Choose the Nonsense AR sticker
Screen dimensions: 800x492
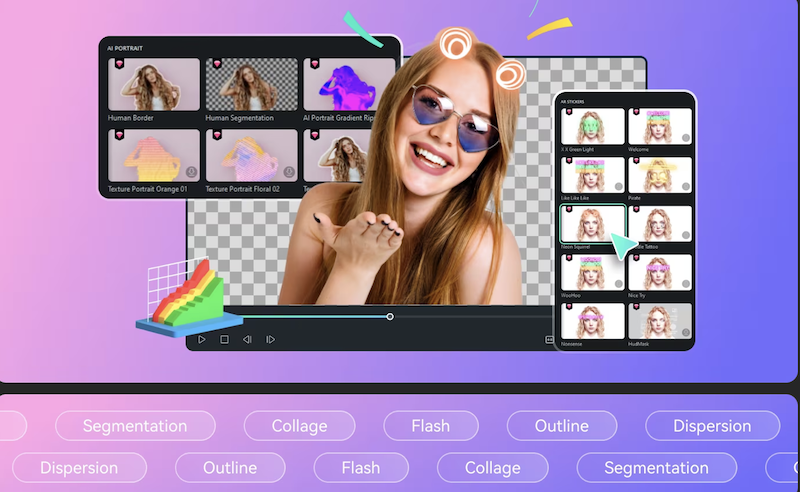click(592, 321)
